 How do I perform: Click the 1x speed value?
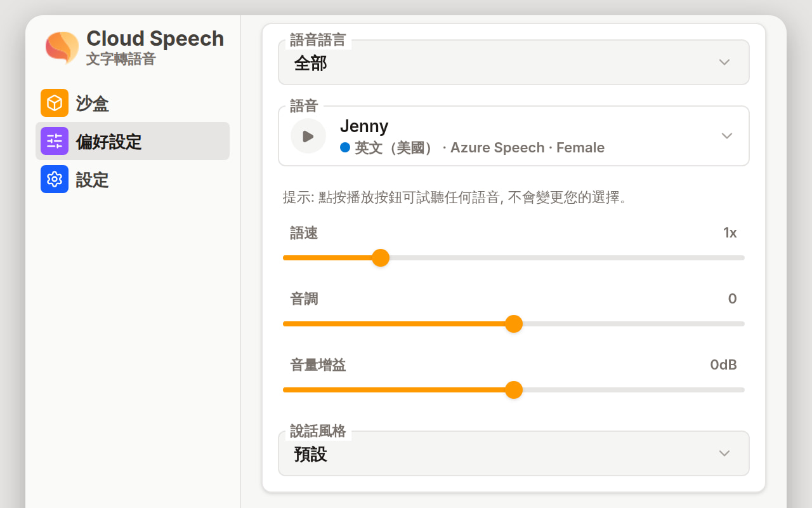point(730,233)
